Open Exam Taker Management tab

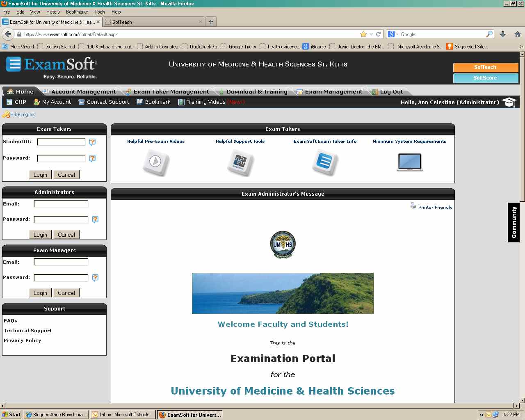coord(168,91)
